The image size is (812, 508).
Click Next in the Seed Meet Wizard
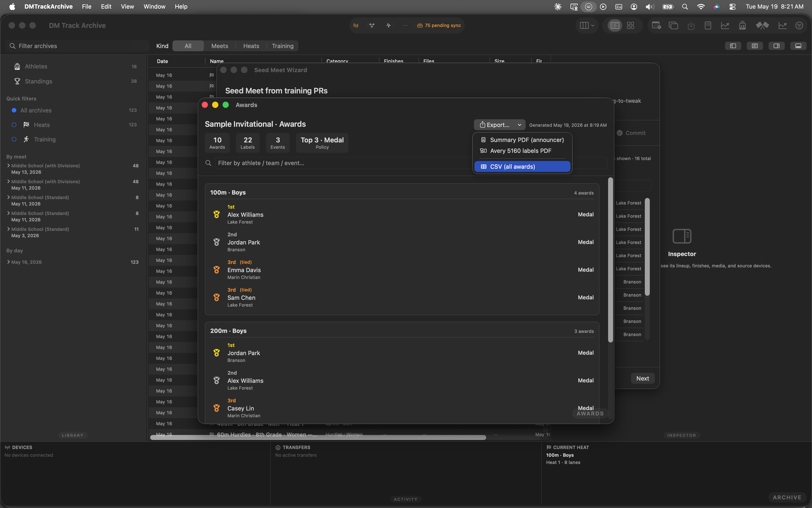pos(643,378)
